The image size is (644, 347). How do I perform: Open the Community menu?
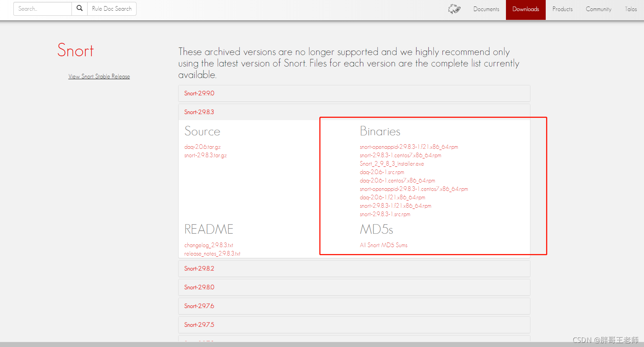point(598,9)
